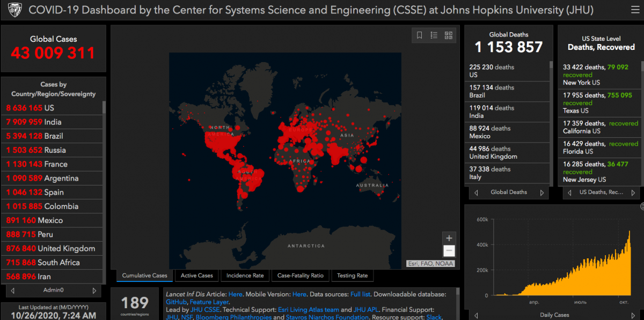The width and height of the screenshot is (644, 320).
Task: Open the Feature Layer link
Action: tap(209, 302)
